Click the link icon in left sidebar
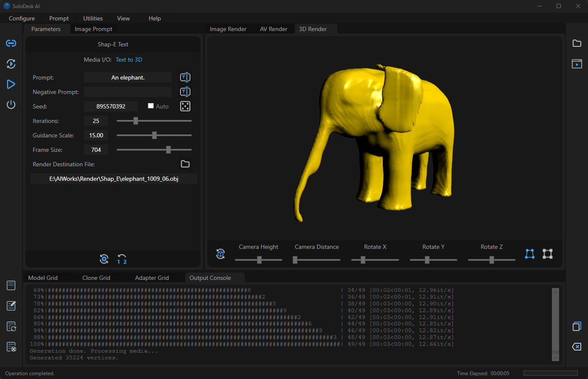Viewport: 588px width, 379px height. tap(11, 43)
